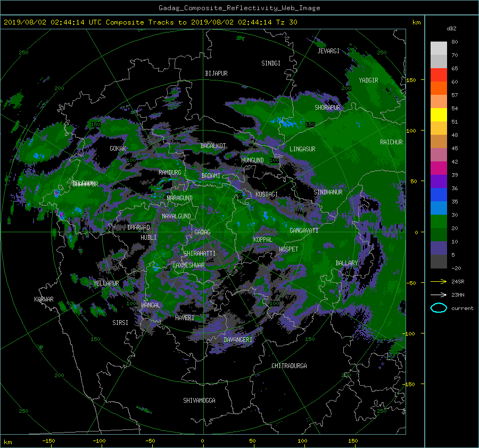Screen dimensions: 479x448
Task: Select the light gray 70-80 dBZ swatch
Action: point(439,48)
